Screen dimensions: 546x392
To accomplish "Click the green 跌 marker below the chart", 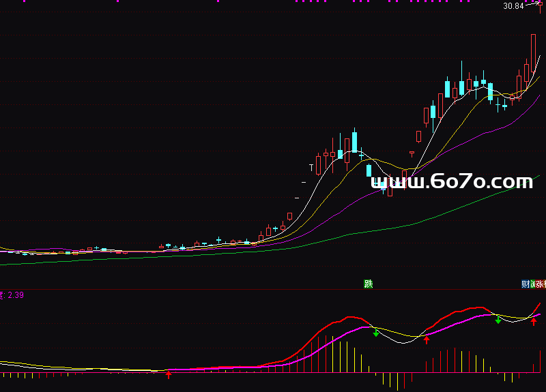I will coord(369,284).
